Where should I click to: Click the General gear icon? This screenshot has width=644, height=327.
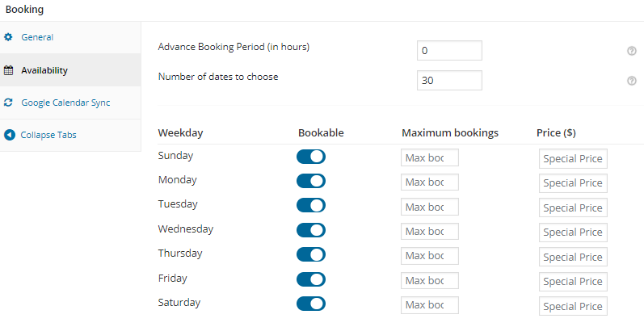coord(8,37)
